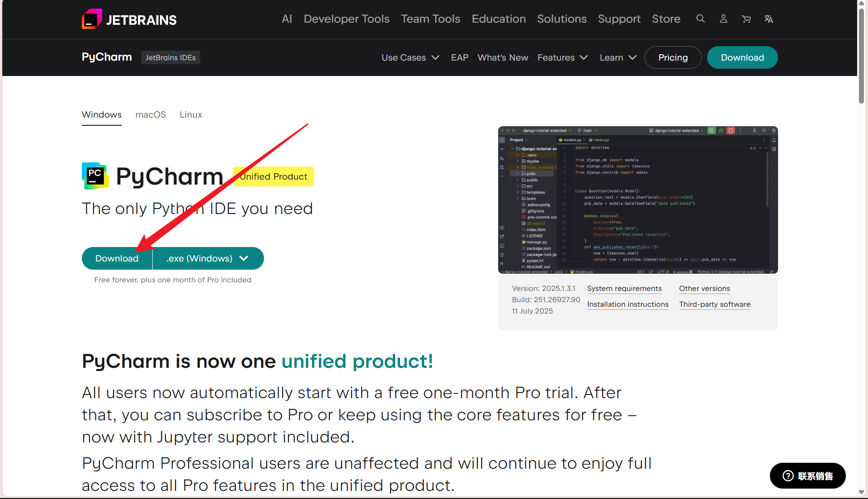Open the Support menu
The image size is (868, 499).
point(619,19)
